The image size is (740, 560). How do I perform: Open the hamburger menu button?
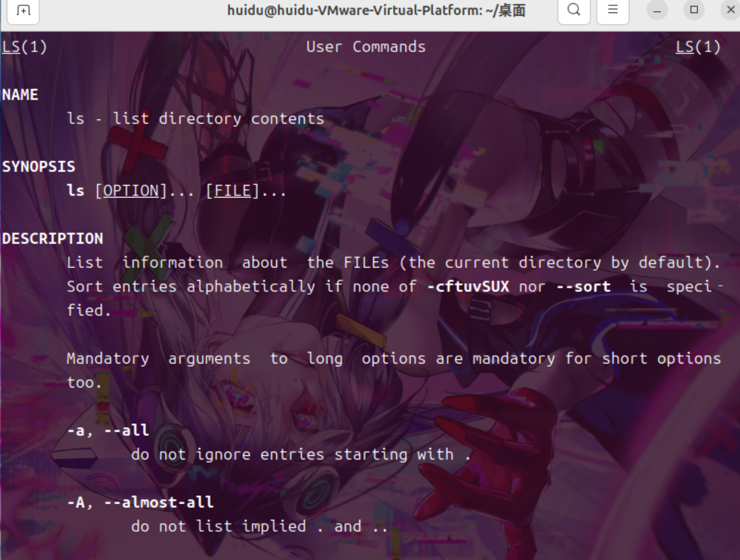click(x=613, y=10)
